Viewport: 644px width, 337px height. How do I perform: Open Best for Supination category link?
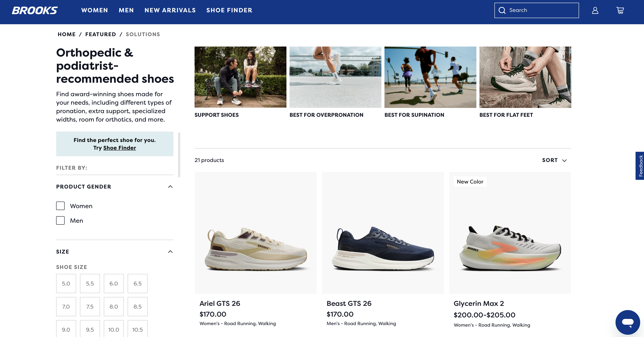coord(414,115)
